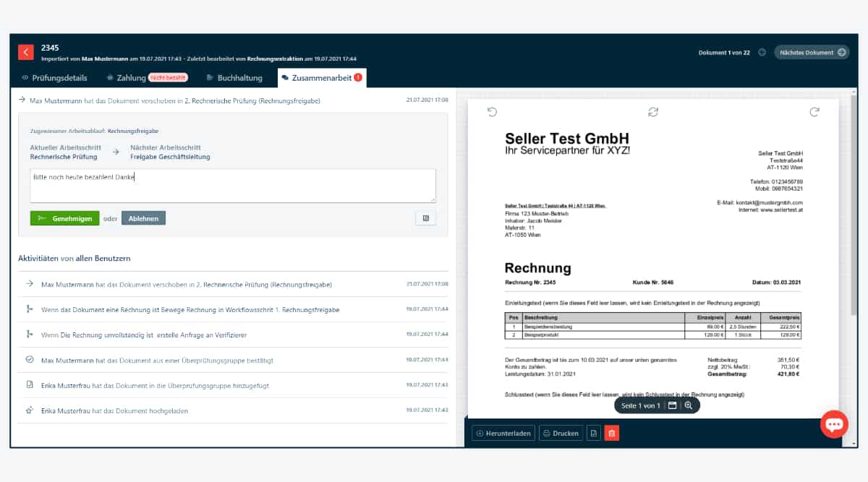Click the add icon beside 'Dokument 1 von 22'

tap(762, 52)
